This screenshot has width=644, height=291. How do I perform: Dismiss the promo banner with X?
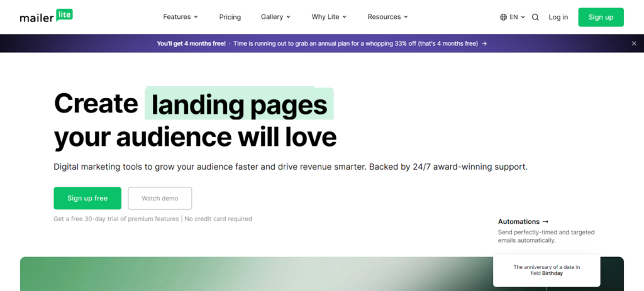click(x=634, y=43)
